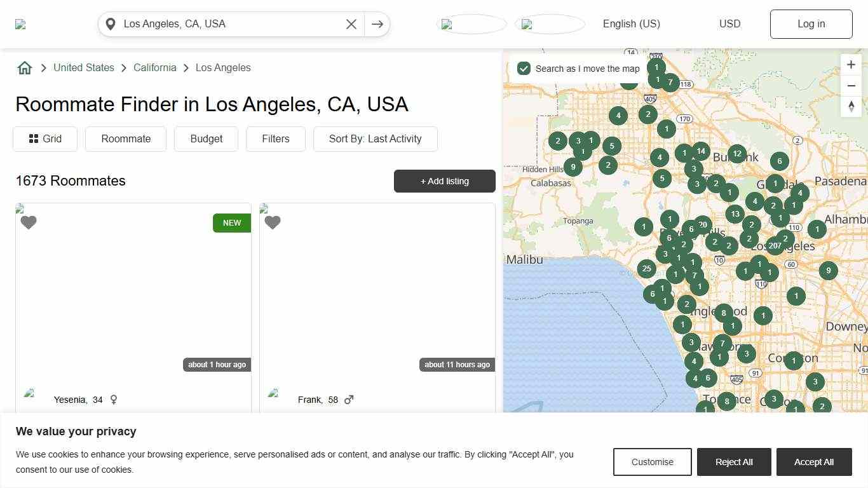Favorite Frank's listing via the heart icon
Viewport: 868px width, 488px height.
[273, 222]
